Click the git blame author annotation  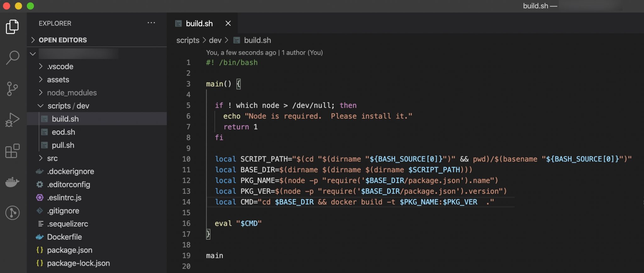point(264,53)
